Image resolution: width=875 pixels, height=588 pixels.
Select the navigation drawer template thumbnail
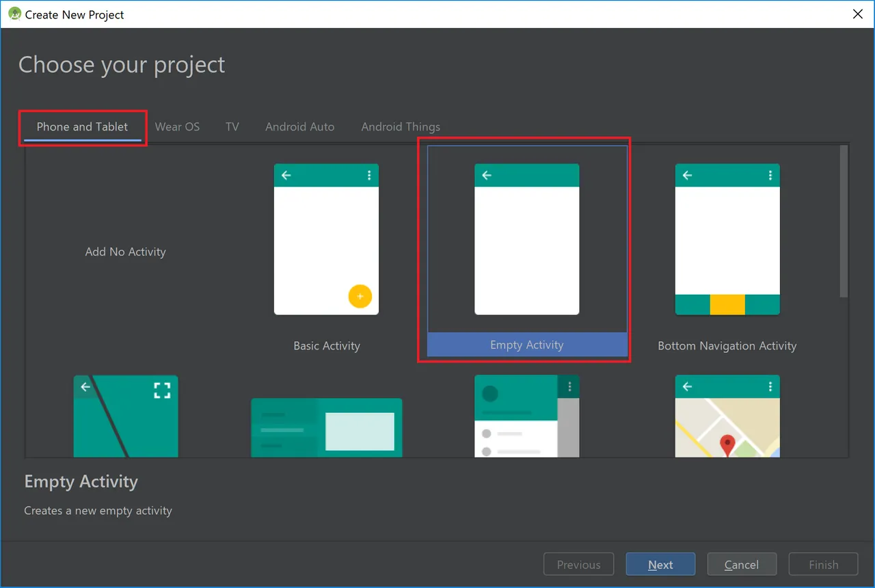point(527,416)
